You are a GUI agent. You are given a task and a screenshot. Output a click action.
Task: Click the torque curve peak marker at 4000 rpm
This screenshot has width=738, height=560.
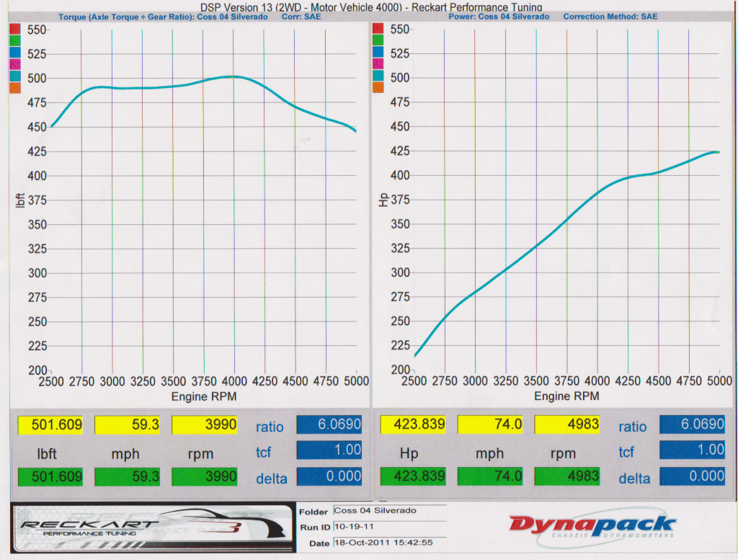(x=233, y=76)
